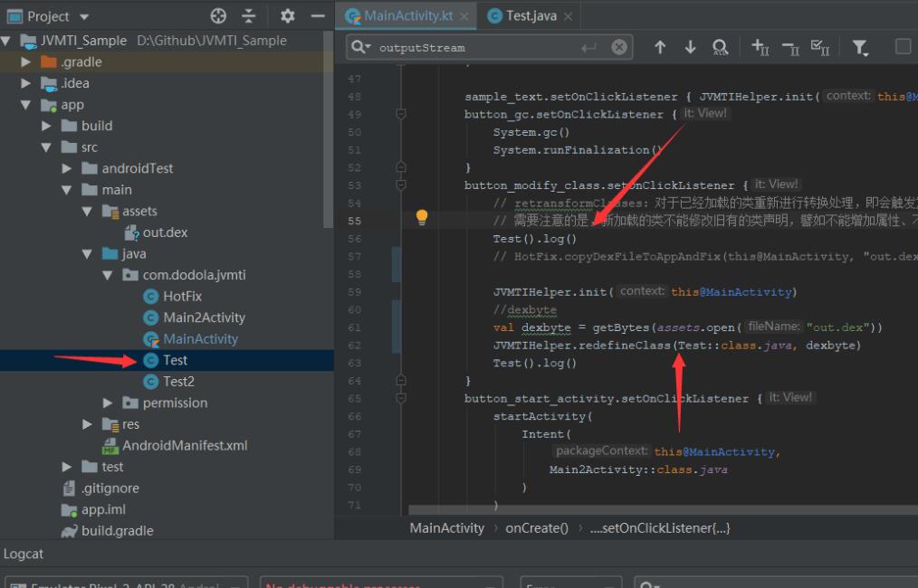Click fold marker at line 65
The width and height of the screenshot is (918, 588).
click(x=401, y=398)
